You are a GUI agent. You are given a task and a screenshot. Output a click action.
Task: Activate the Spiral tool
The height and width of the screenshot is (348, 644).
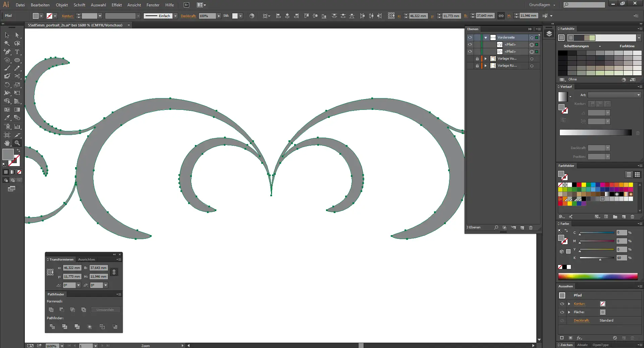click(7, 60)
